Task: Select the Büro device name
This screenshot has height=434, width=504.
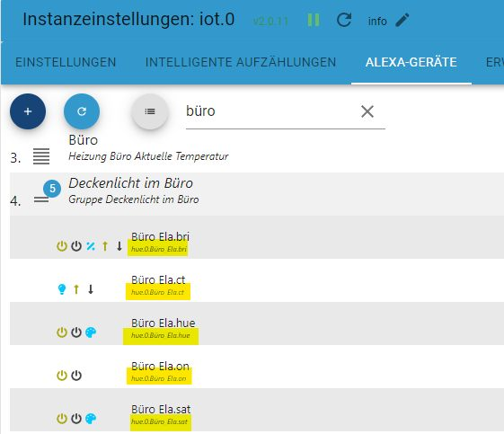Action: (x=83, y=140)
